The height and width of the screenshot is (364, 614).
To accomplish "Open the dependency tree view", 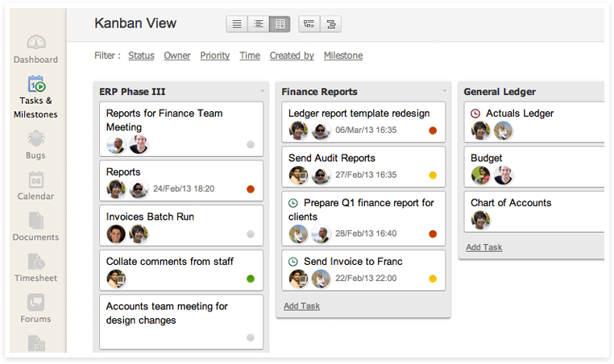I will click(x=309, y=24).
